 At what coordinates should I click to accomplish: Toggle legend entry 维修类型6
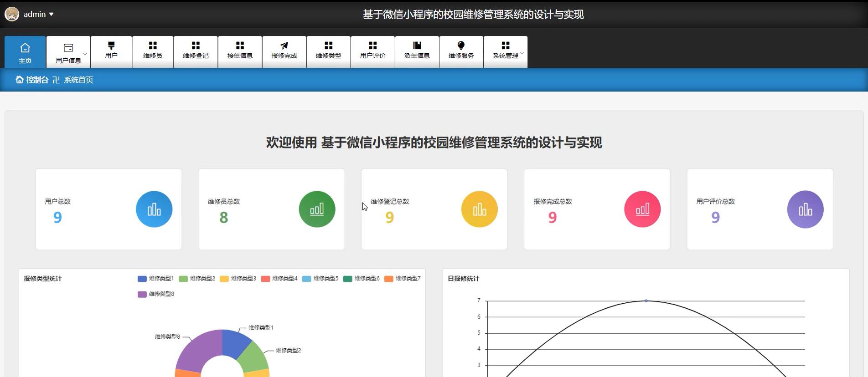(362, 279)
